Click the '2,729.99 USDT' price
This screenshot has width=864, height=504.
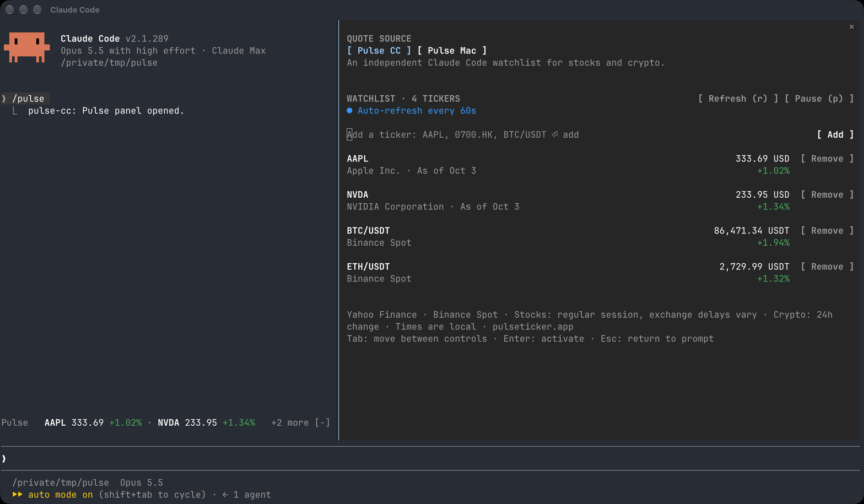tap(754, 267)
